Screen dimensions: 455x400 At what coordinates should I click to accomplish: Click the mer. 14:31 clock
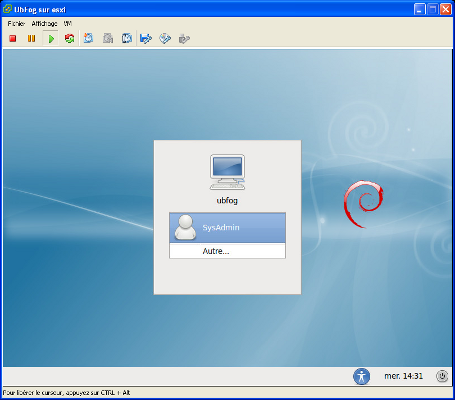(403, 376)
